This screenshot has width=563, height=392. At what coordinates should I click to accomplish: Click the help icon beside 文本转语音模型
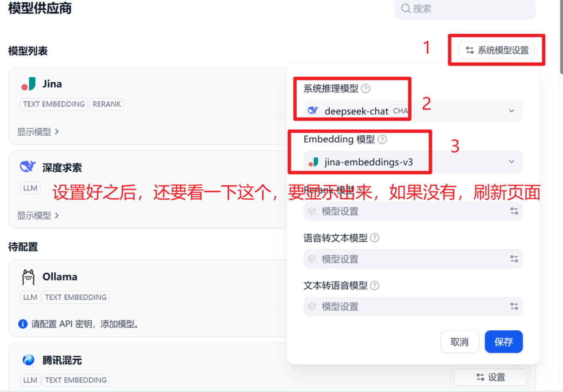[374, 285]
